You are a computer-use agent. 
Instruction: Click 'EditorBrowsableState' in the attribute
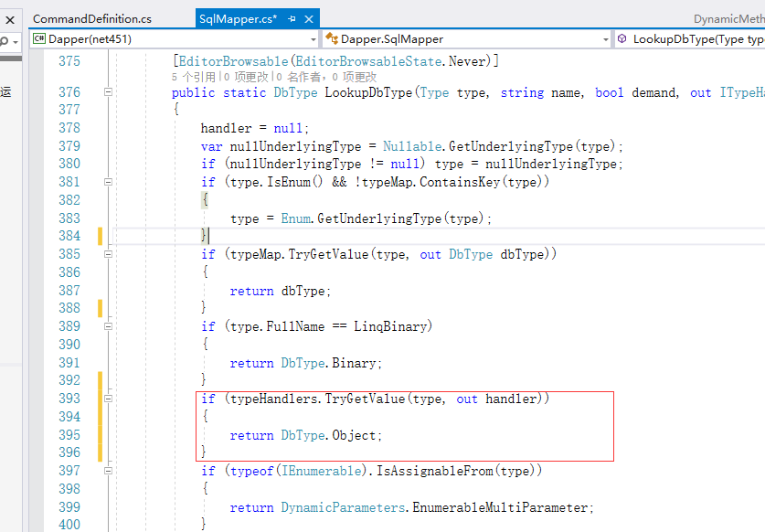coord(368,61)
